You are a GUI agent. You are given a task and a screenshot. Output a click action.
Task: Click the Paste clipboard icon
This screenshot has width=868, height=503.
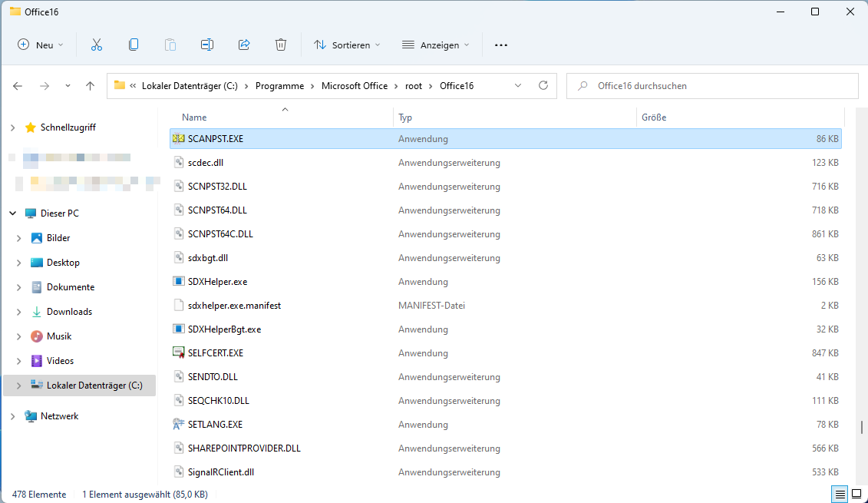coord(170,45)
